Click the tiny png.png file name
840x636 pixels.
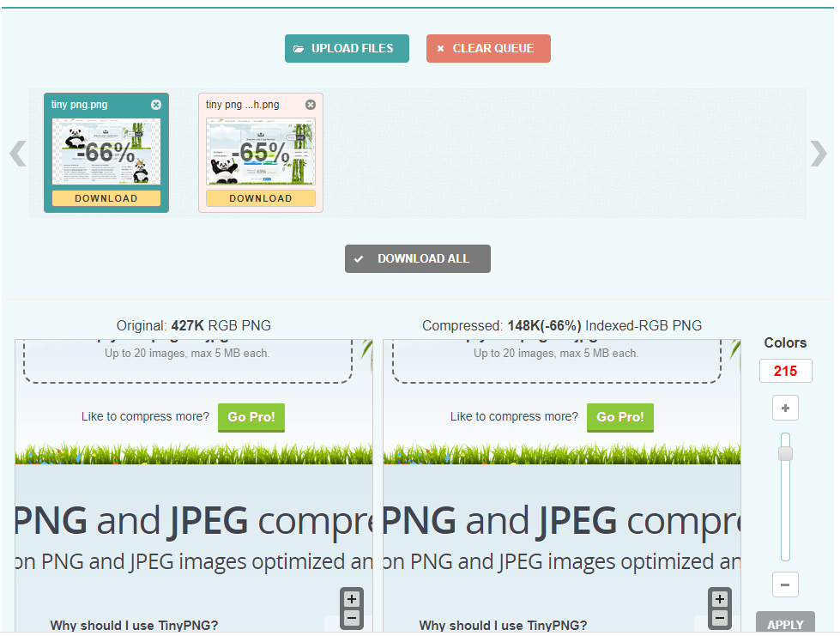[79, 105]
